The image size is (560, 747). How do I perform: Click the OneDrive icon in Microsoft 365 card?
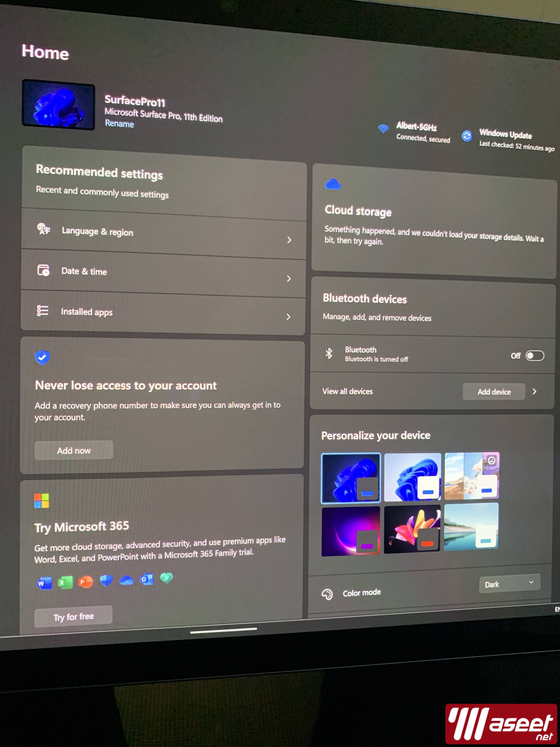point(127,580)
